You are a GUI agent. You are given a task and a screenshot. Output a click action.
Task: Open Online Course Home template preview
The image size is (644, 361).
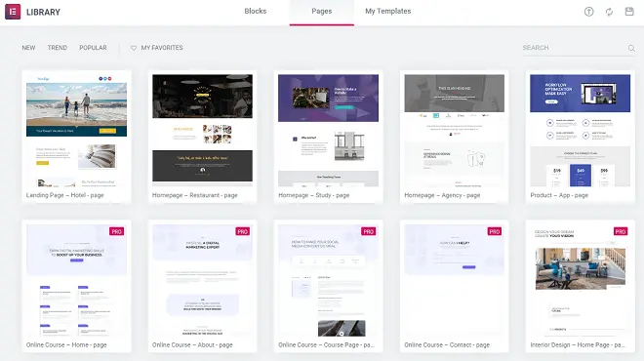(76, 280)
